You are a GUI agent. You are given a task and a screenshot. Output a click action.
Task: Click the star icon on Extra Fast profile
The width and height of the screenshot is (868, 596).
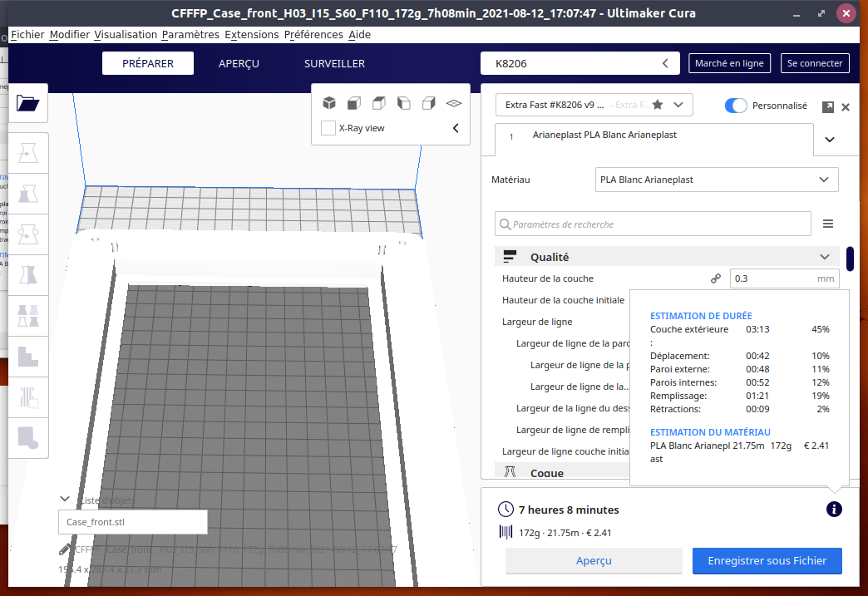tap(658, 105)
